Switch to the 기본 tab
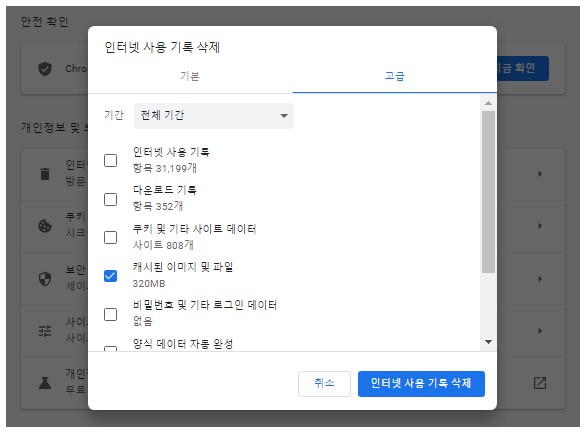 click(190, 76)
